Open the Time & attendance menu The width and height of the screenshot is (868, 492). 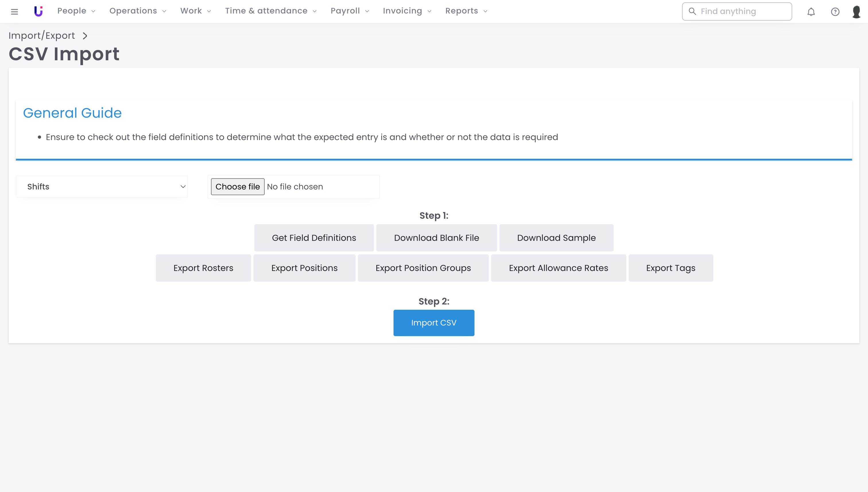coord(271,11)
